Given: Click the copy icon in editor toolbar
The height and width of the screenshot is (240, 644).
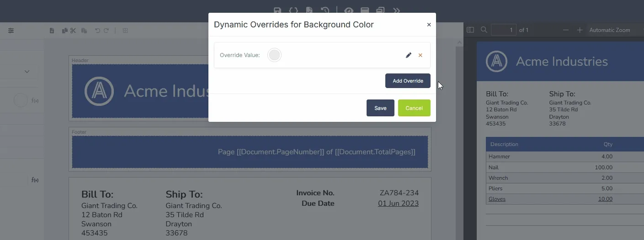Looking at the screenshot, I should tap(64, 31).
